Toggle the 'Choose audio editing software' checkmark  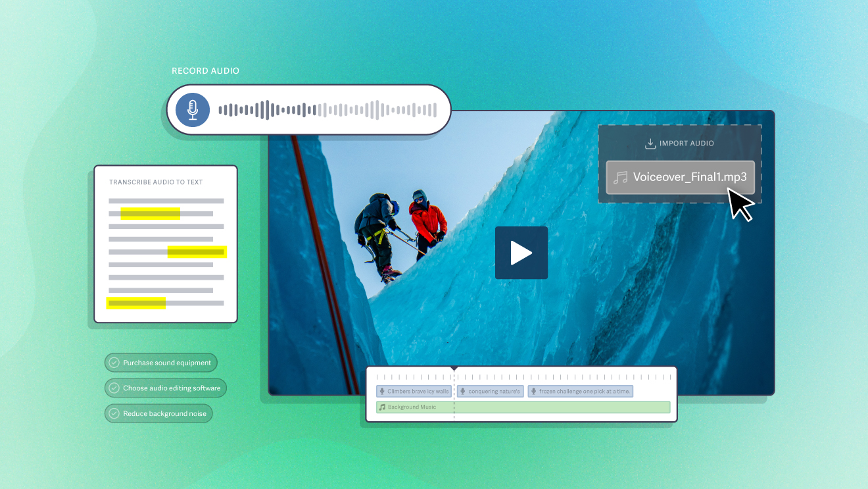(x=114, y=388)
